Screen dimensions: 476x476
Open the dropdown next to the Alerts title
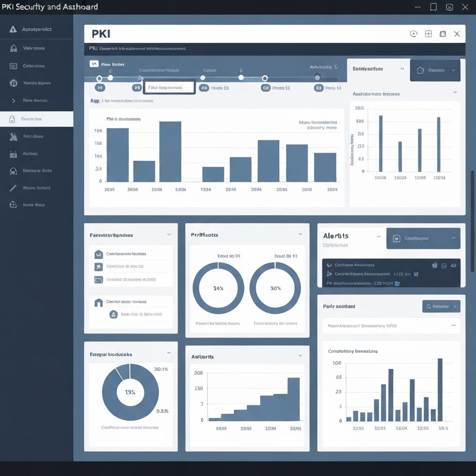tap(378, 237)
